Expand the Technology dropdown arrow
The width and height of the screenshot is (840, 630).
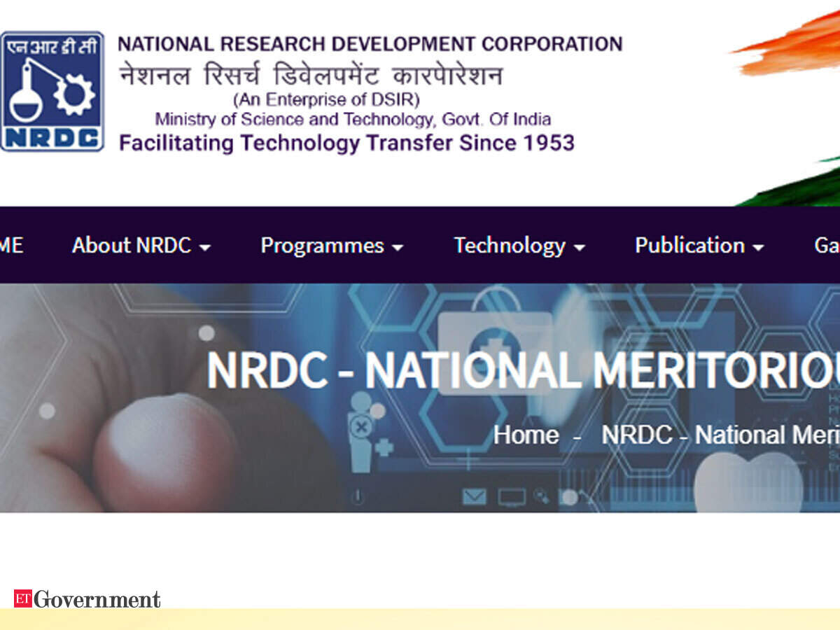579,248
